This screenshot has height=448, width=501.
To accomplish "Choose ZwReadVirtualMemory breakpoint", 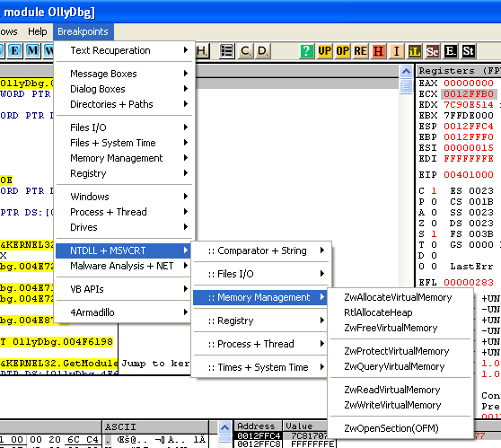I will (x=400, y=390).
